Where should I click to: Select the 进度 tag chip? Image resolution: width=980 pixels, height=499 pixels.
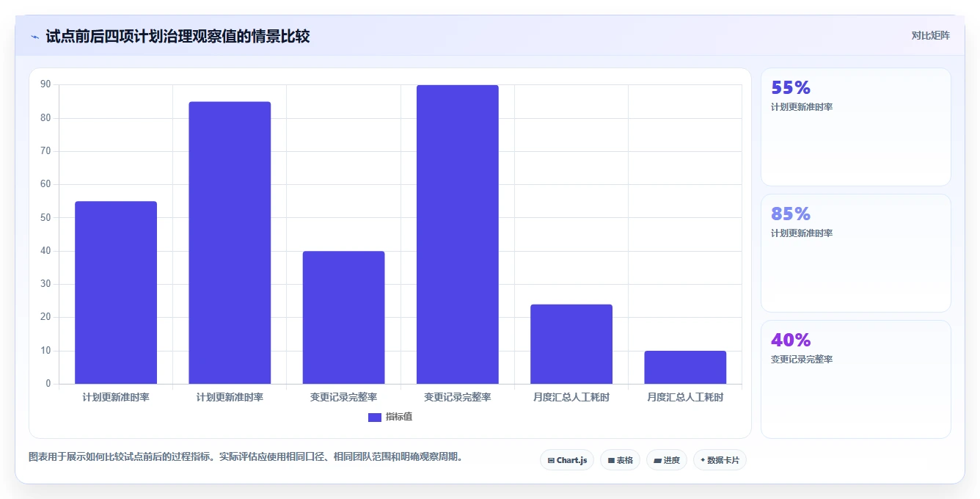[667, 460]
